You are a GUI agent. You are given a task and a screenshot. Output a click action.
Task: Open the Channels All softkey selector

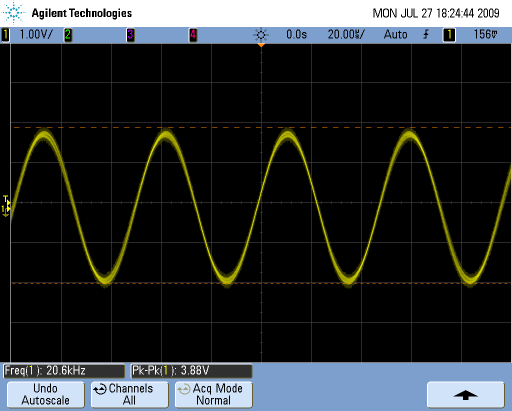[x=130, y=395]
